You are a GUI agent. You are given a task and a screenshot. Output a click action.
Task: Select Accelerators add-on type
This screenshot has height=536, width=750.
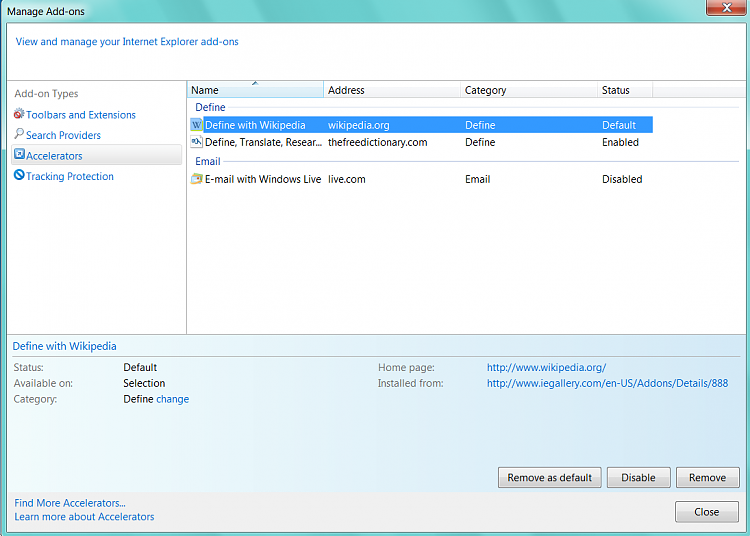(97, 155)
